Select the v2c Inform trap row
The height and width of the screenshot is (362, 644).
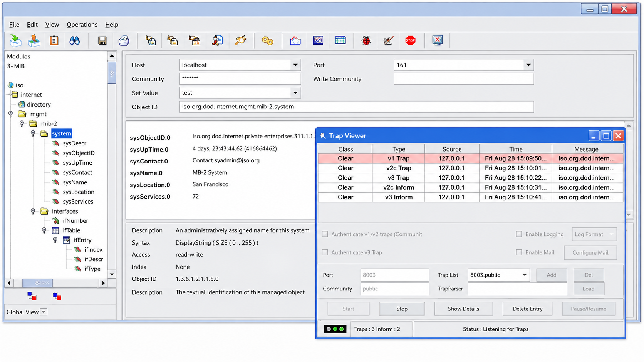click(470, 187)
